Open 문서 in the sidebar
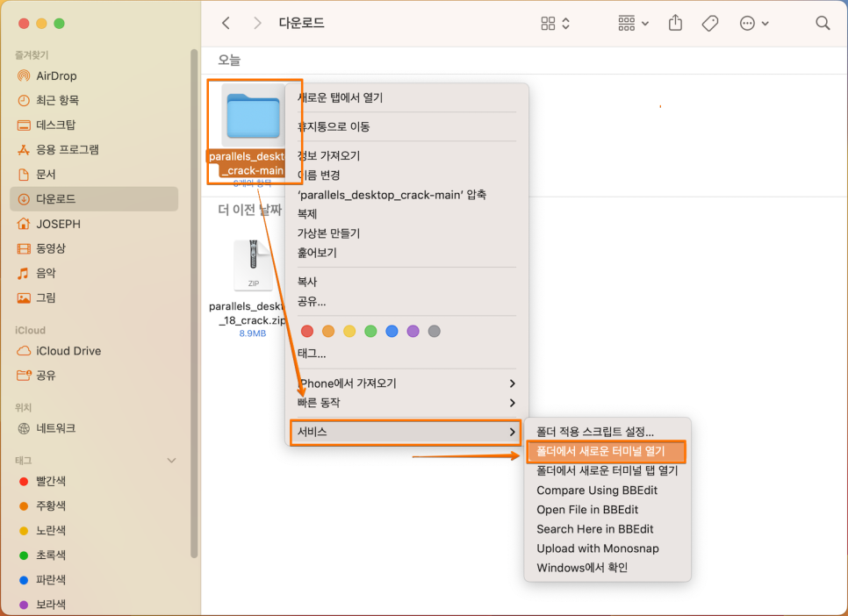The height and width of the screenshot is (616, 848). (x=94, y=174)
